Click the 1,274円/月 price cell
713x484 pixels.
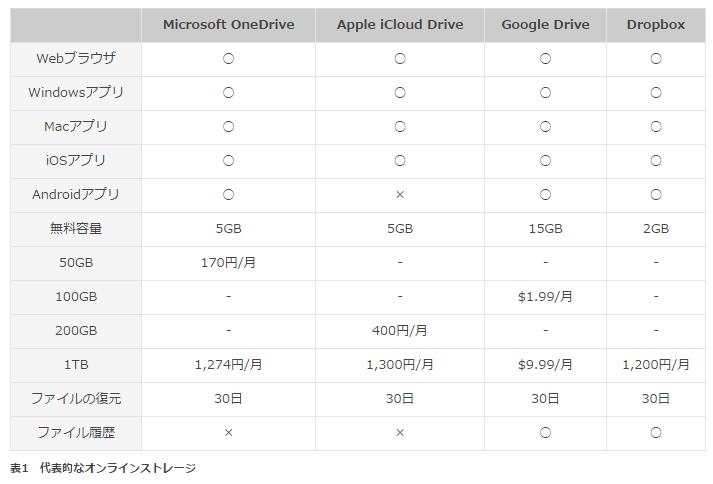pos(228,365)
